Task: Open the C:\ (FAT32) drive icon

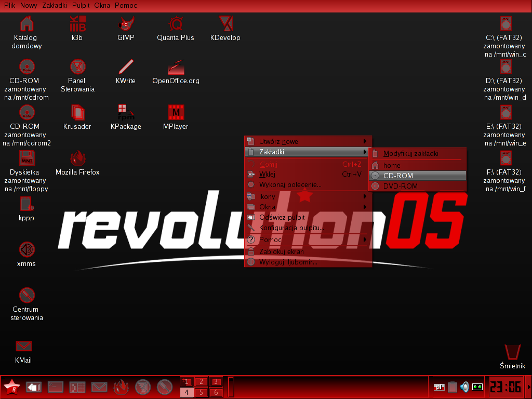Action: [506, 24]
